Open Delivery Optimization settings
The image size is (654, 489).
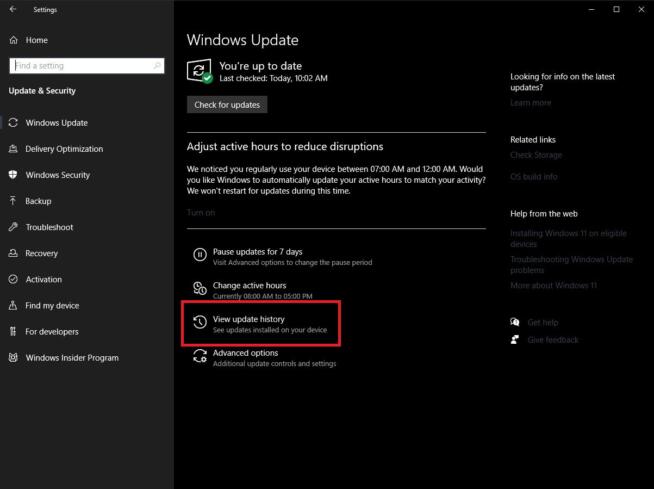coord(64,149)
